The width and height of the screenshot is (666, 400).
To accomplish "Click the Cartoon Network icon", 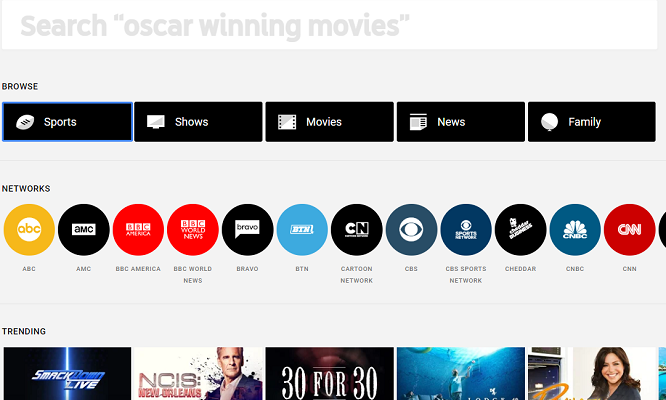I will 357,230.
